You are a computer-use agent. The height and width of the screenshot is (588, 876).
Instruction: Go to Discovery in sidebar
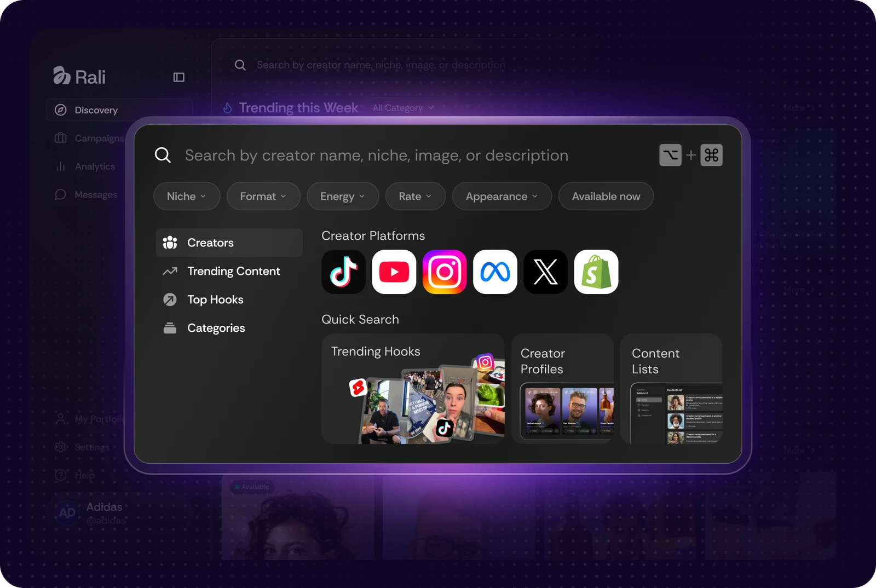pos(119,110)
